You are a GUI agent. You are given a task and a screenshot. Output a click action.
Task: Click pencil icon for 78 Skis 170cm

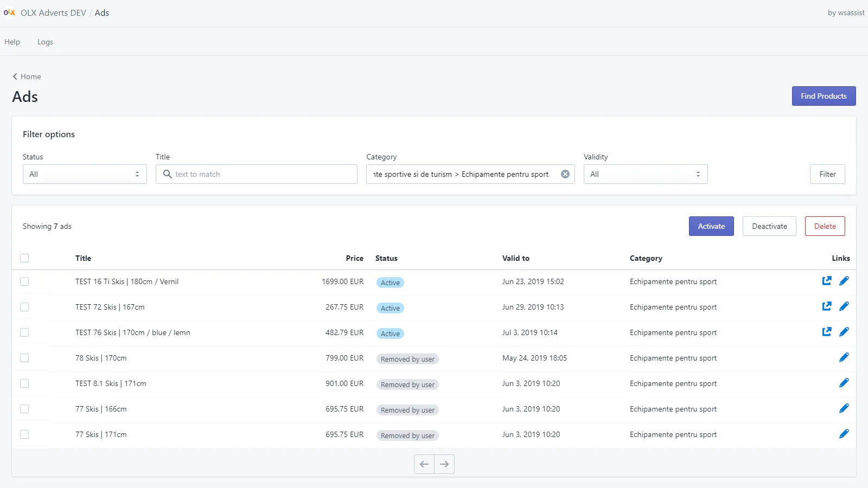click(x=844, y=357)
